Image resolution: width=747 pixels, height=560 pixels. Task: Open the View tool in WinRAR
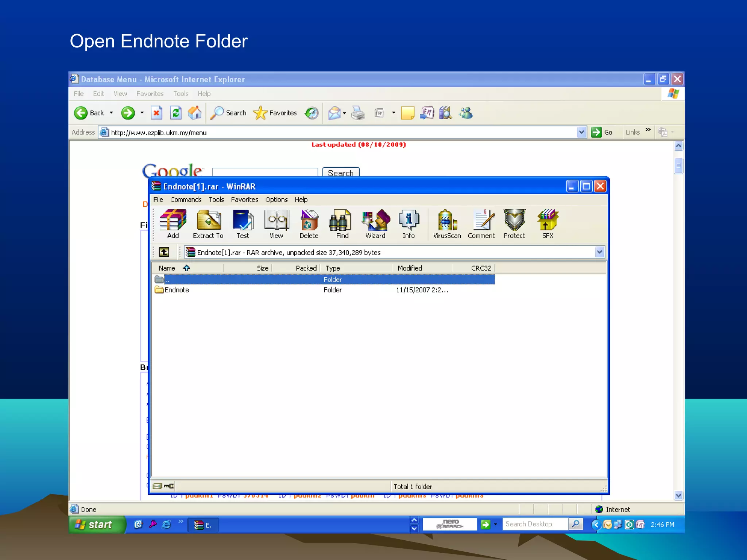pos(276,224)
